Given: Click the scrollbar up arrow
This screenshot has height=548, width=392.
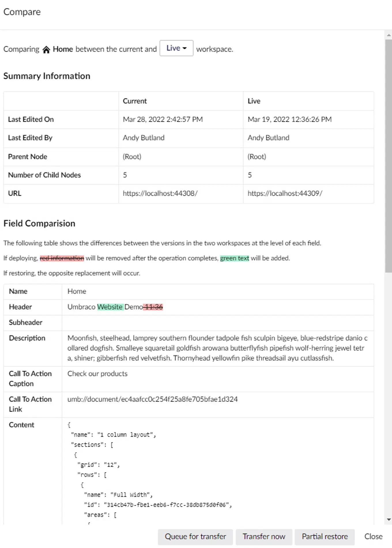Looking at the screenshot, I should click(388, 34).
